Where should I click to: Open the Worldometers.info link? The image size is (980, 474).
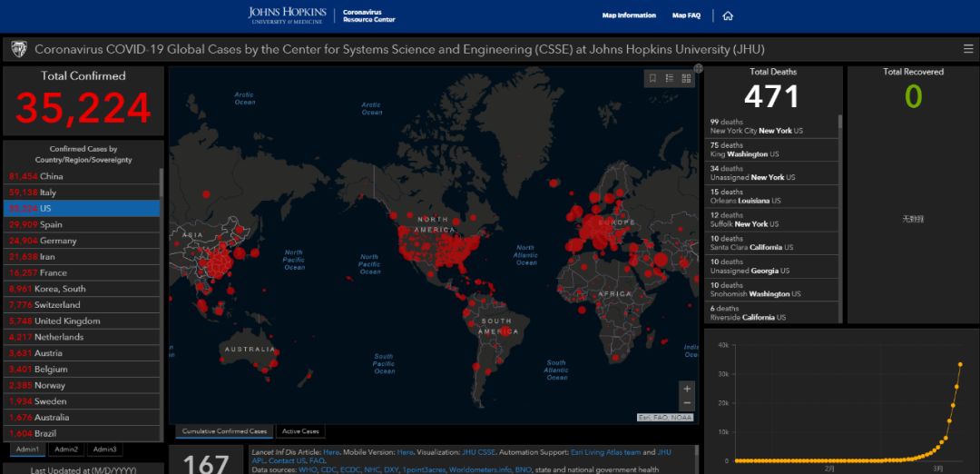pyautogui.click(x=479, y=469)
